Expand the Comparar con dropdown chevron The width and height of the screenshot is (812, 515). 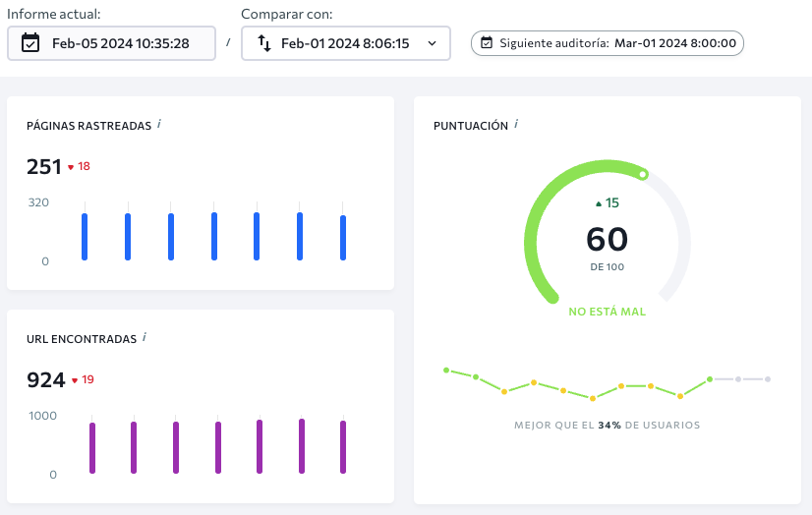click(x=432, y=43)
